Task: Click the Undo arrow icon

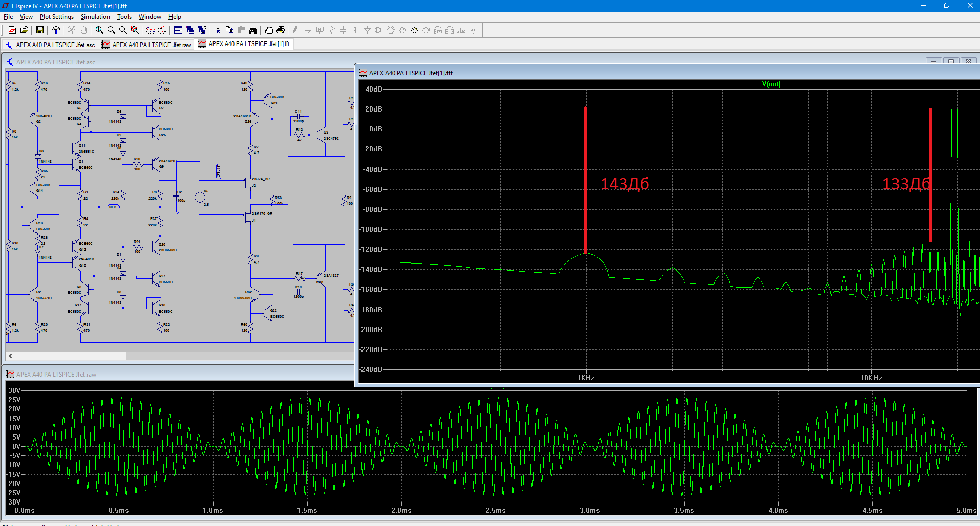Action: coord(414,30)
